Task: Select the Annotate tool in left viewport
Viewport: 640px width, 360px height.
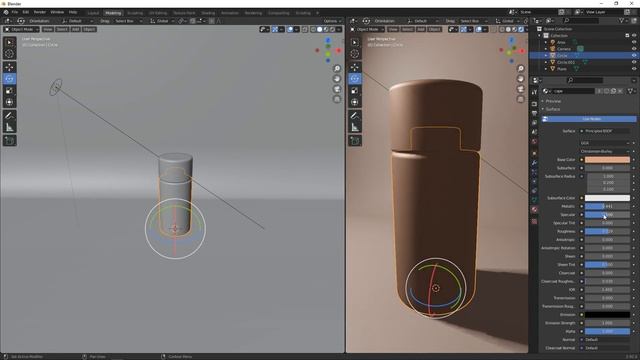Action: (9, 116)
